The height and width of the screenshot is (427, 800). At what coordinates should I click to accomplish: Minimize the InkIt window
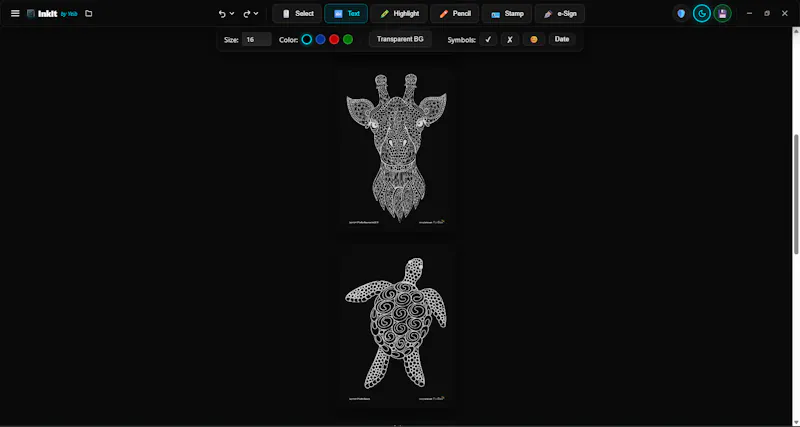tap(749, 13)
